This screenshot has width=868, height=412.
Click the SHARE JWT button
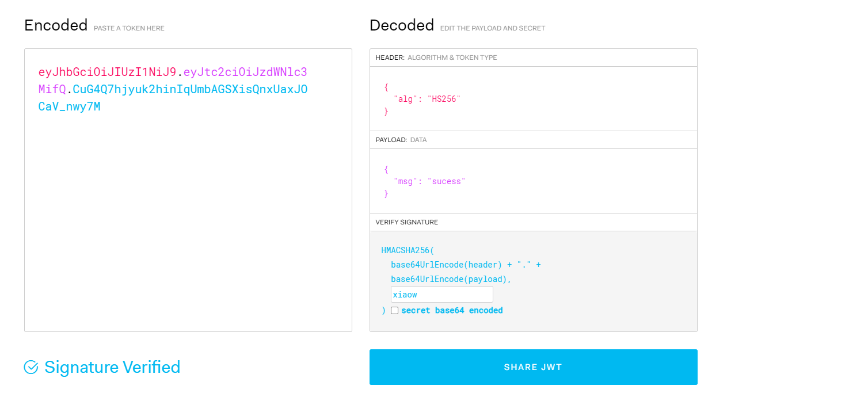click(x=533, y=367)
